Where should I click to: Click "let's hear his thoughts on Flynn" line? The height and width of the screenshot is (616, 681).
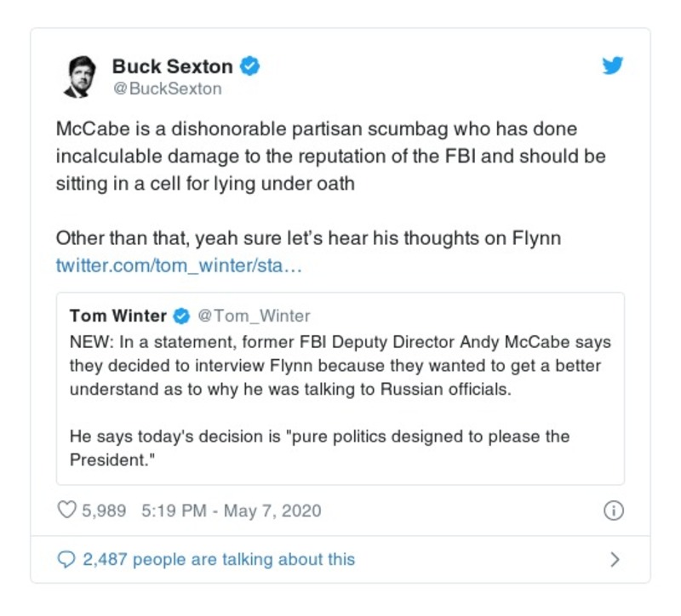[x=308, y=238]
